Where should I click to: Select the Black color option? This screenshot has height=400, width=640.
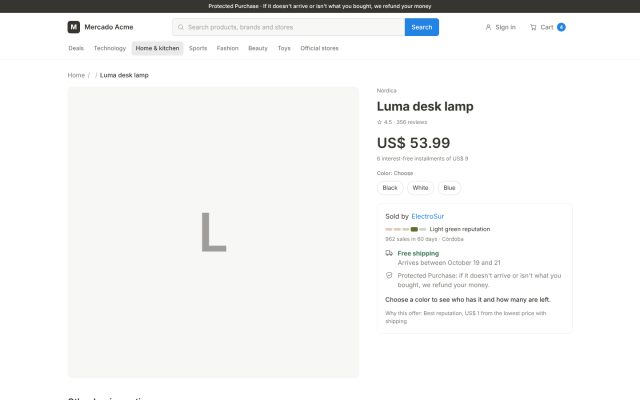tap(390, 188)
